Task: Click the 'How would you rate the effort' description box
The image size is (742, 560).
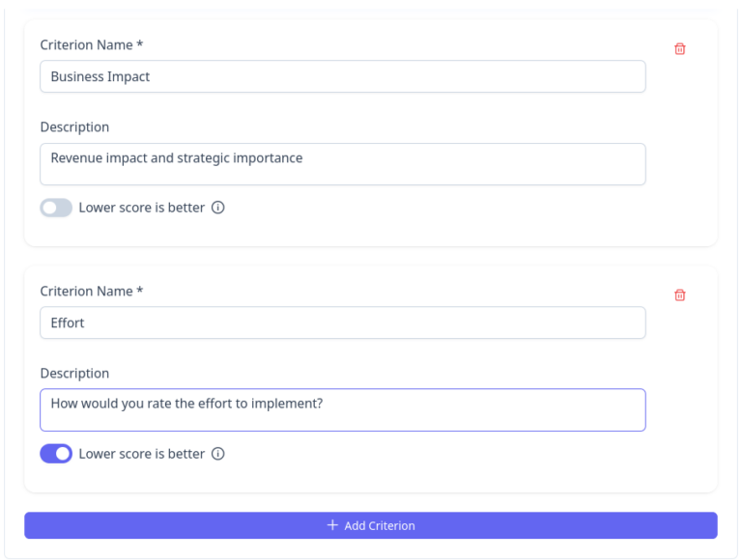Action: (x=342, y=410)
